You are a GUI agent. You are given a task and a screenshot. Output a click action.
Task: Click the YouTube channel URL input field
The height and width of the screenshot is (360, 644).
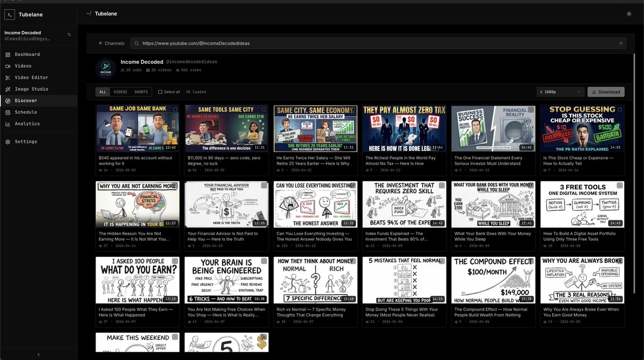pyautogui.click(x=378, y=43)
